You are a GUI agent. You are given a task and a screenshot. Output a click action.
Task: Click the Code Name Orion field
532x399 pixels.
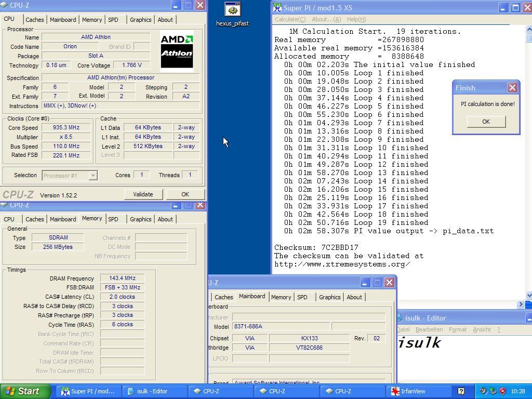(70, 46)
